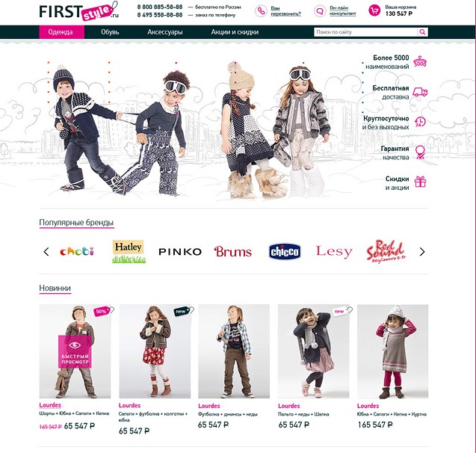Select the Chicco brand logo
The height and width of the screenshot is (453, 476).
285,252
